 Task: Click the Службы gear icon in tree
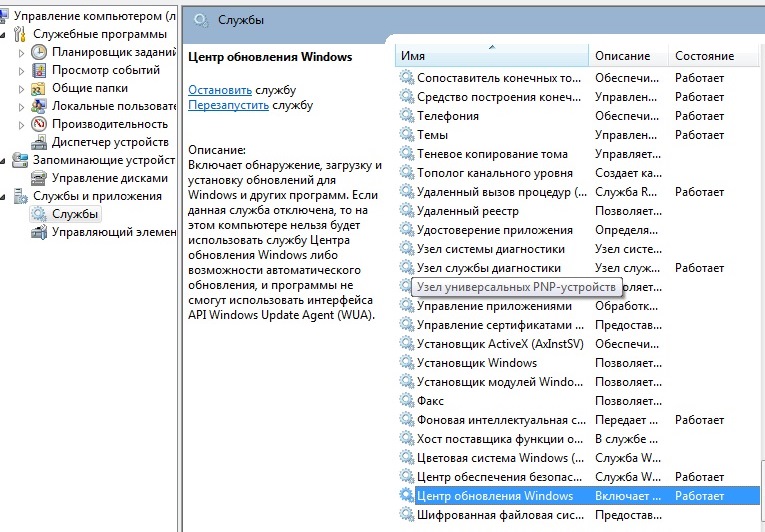pyautogui.click(x=39, y=214)
